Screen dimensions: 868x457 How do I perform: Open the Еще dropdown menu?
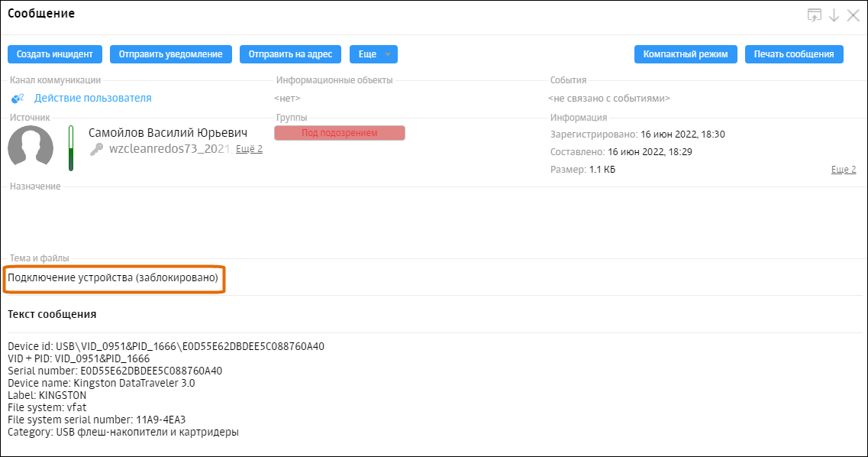click(x=373, y=54)
